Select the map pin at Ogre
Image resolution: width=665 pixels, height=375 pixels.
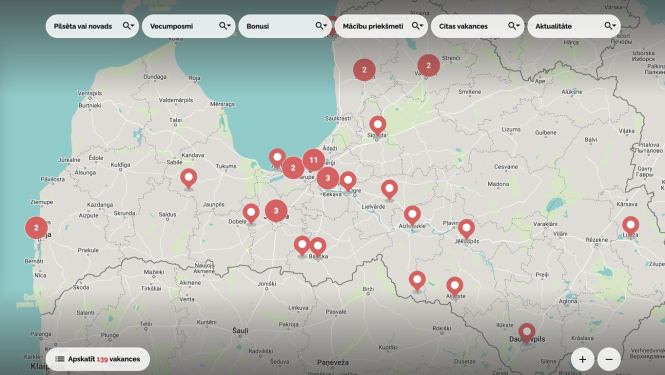tap(348, 182)
